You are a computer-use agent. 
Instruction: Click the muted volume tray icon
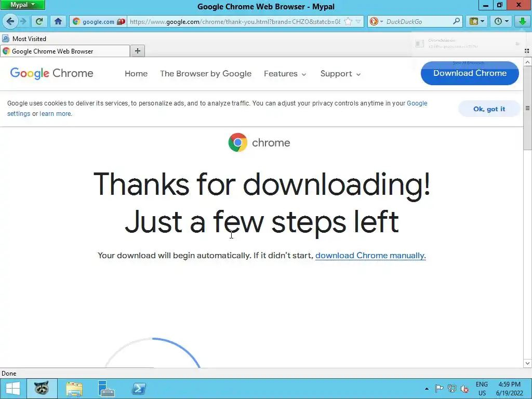[464, 389]
